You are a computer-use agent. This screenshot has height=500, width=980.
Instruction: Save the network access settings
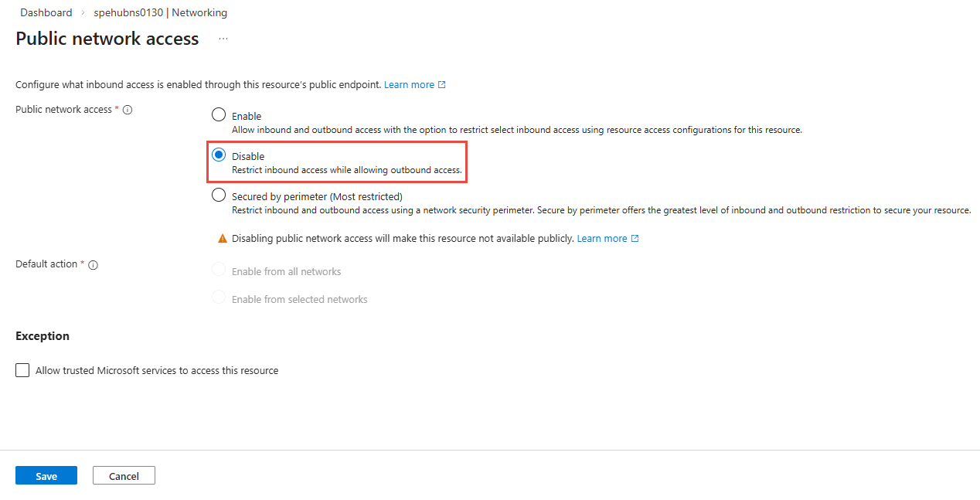tap(46, 476)
